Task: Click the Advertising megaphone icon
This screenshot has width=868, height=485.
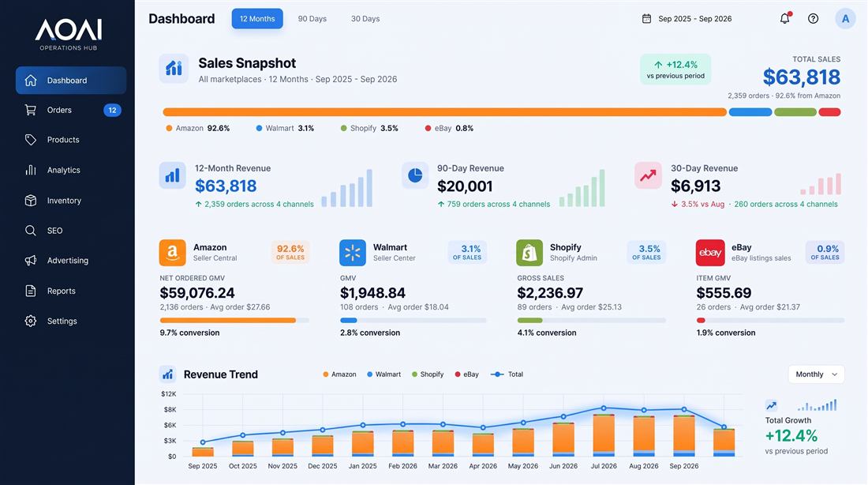Action: click(x=31, y=260)
